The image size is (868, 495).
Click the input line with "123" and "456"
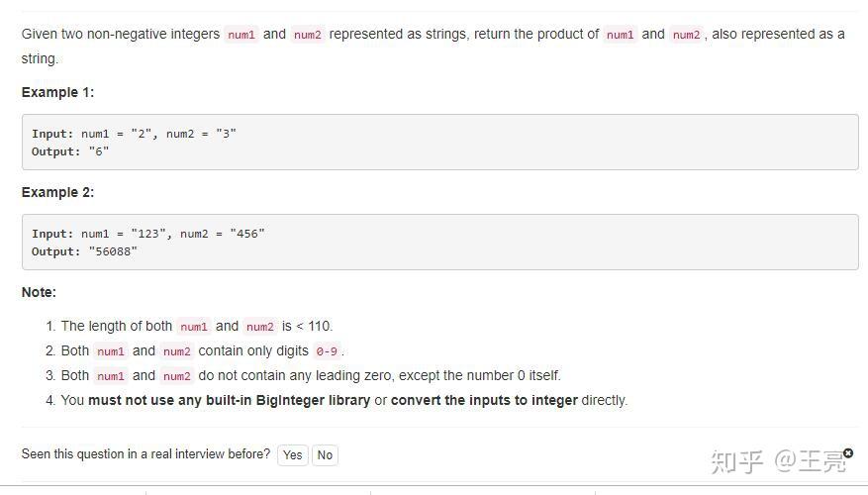(x=148, y=234)
